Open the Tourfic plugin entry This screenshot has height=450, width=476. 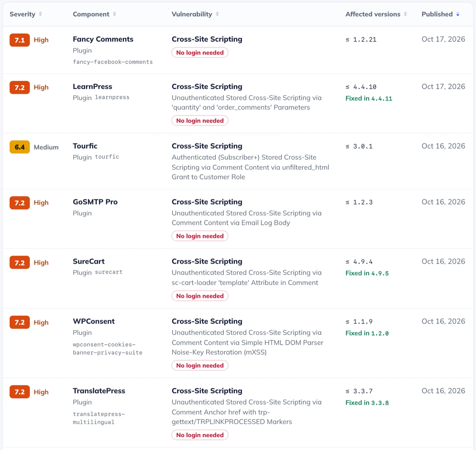click(85, 146)
